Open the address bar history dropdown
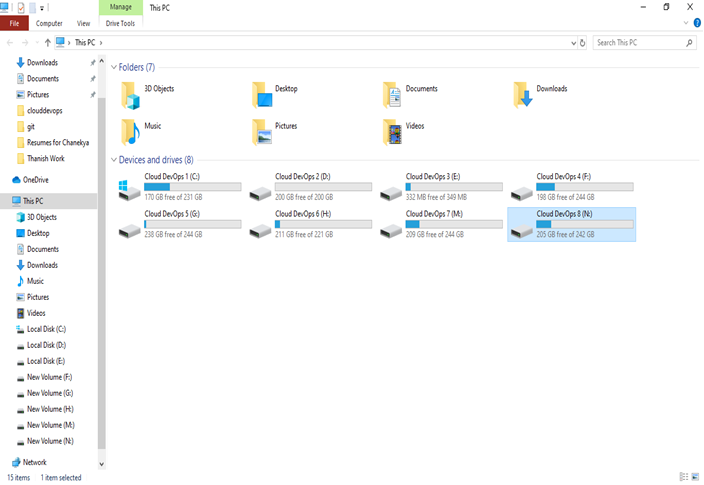 pyautogui.click(x=572, y=43)
